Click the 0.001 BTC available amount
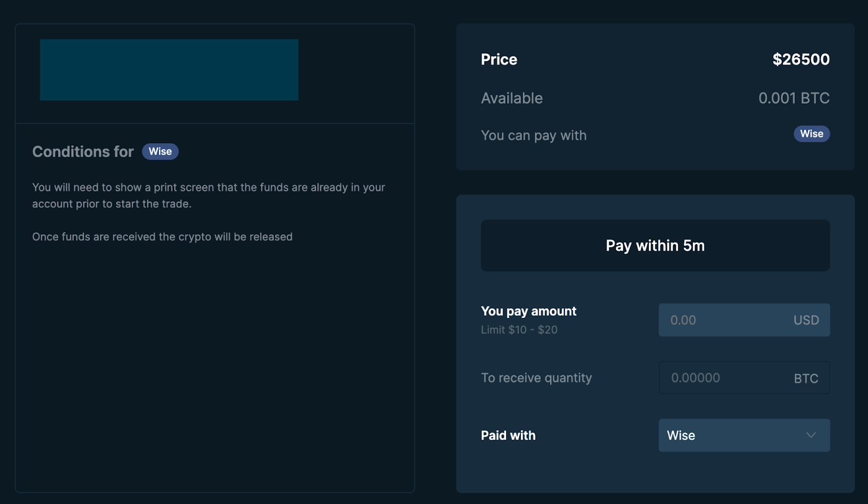Image resolution: width=868 pixels, height=504 pixels. (794, 98)
